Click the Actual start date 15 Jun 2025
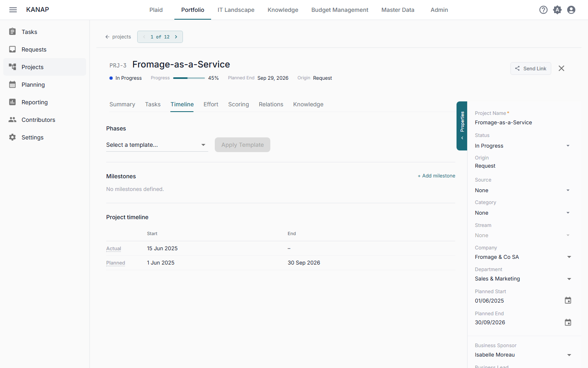Viewport: 588px width, 368px height. pyautogui.click(x=162, y=249)
